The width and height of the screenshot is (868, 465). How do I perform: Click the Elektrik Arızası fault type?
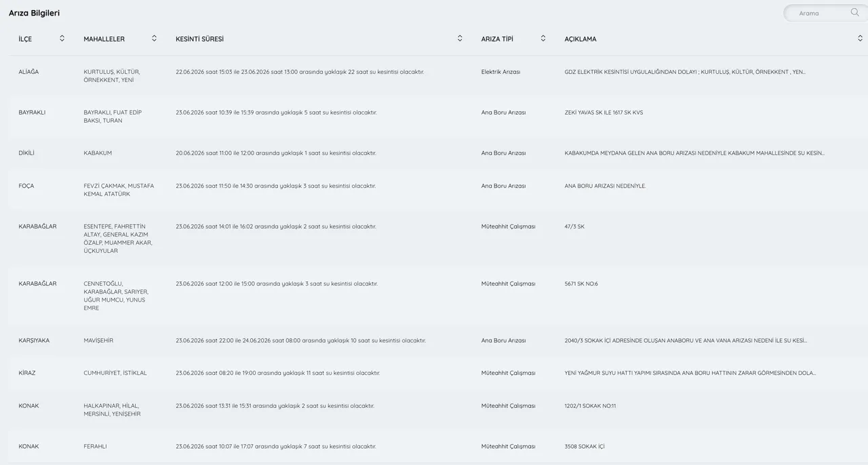pyautogui.click(x=500, y=72)
